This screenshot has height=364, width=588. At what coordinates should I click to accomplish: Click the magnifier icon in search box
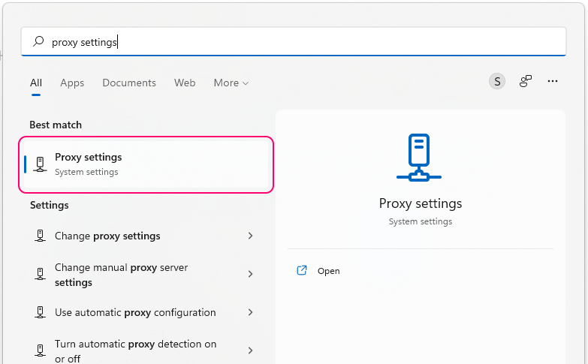click(38, 42)
